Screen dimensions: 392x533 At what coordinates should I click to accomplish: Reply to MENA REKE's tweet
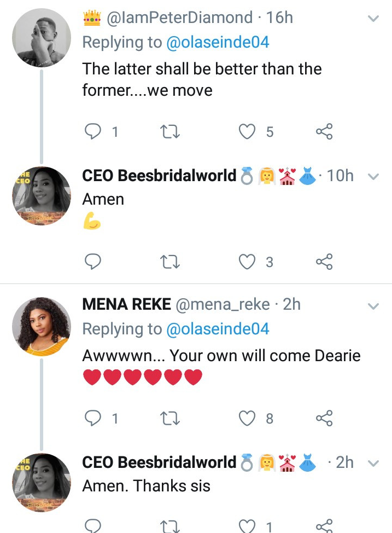(x=93, y=418)
